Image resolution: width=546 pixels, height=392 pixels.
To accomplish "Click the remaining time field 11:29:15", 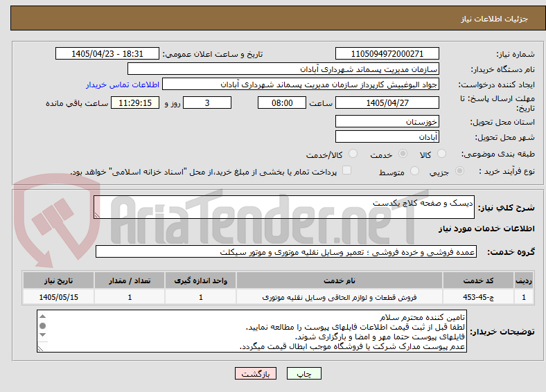I will [x=135, y=103].
